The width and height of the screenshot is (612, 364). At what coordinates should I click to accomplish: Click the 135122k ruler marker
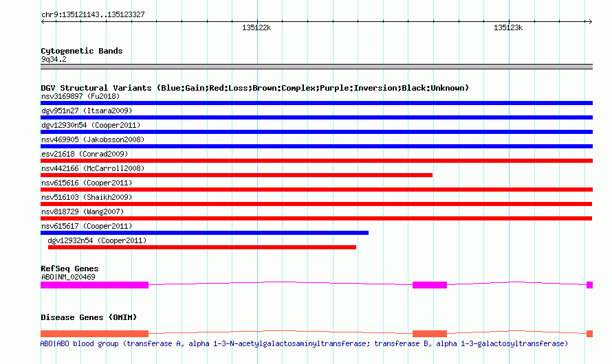[x=256, y=27]
